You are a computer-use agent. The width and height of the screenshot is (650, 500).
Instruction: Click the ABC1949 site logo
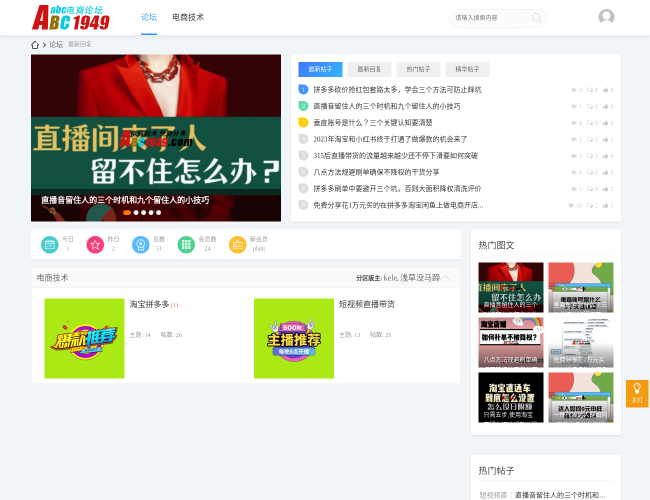[x=71, y=17]
